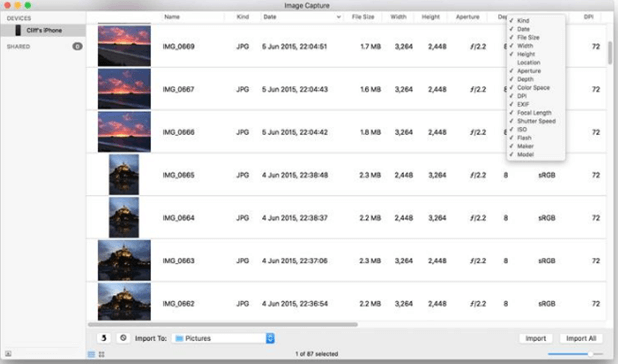This screenshot has width=618, height=364.
Task: Click the horizontal scrollbar under the list
Action: [x=223, y=325]
